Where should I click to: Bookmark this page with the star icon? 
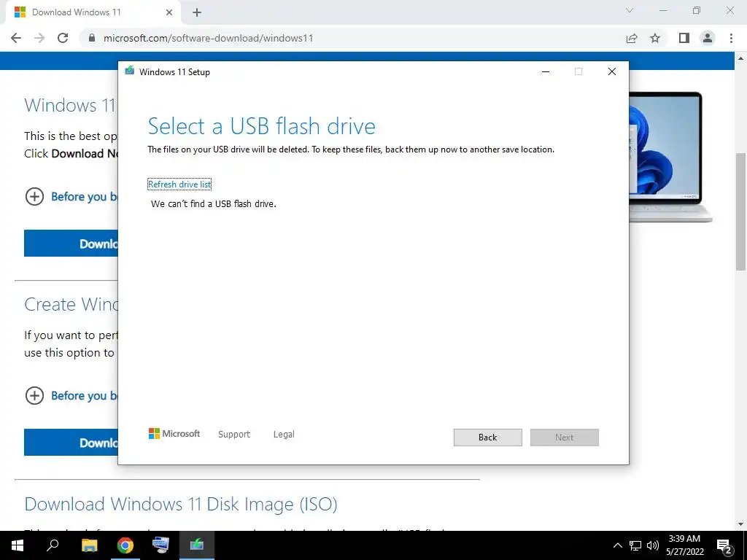[x=655, y=38]
